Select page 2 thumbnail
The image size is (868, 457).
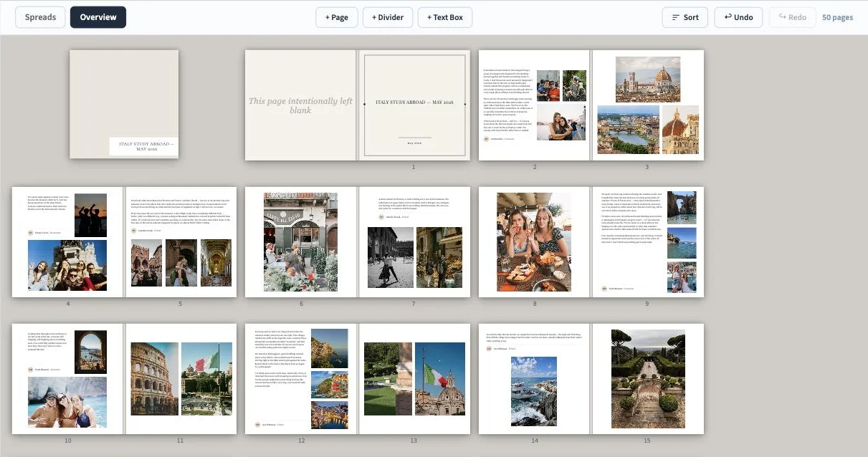[534, 105]
